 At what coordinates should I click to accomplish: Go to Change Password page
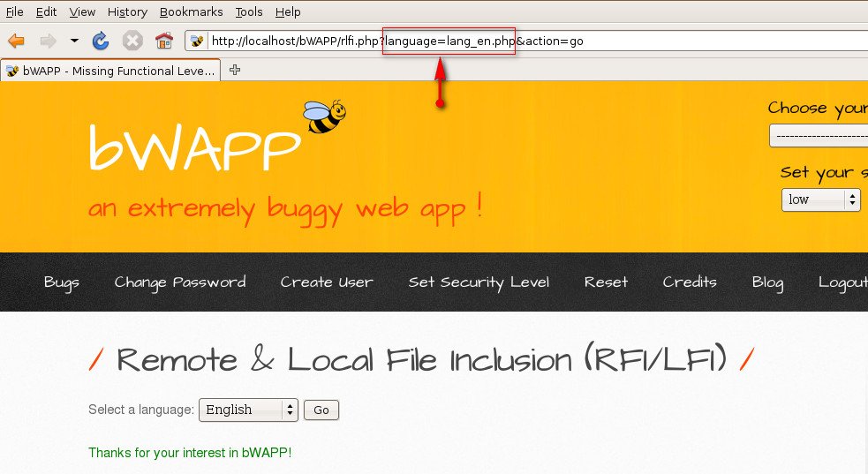[x=180, y=282]
